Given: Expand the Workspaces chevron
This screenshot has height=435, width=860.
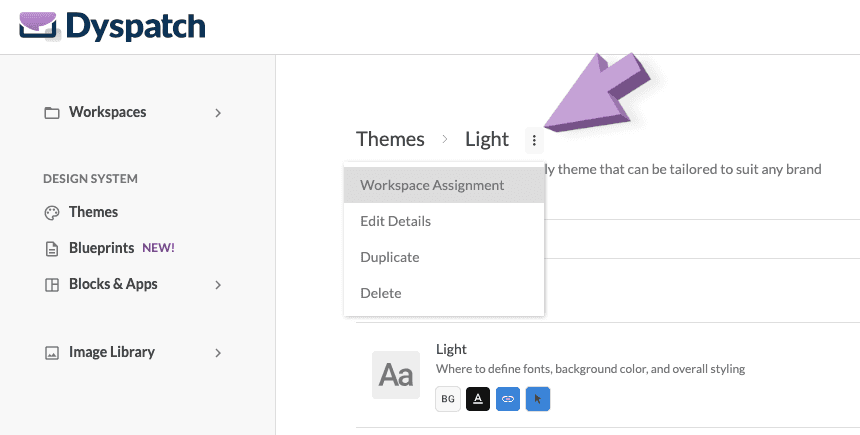Looking at the screenshot, I should point(218,113).
